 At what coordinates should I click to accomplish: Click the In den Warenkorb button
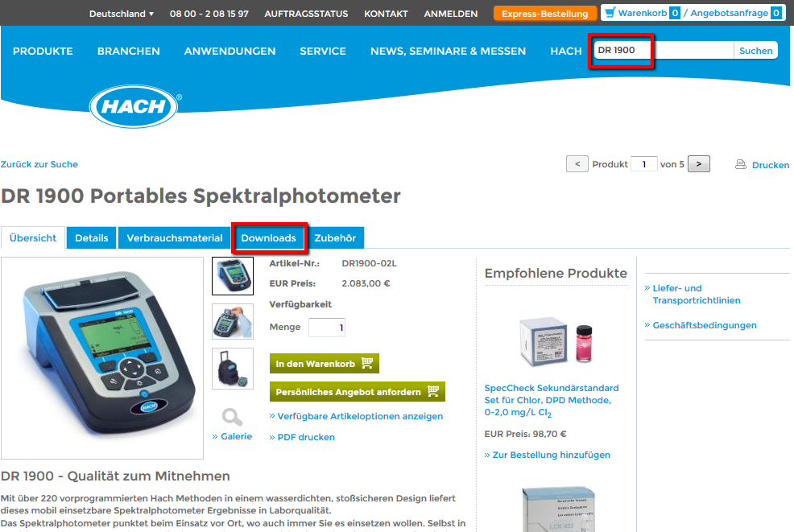324,364
